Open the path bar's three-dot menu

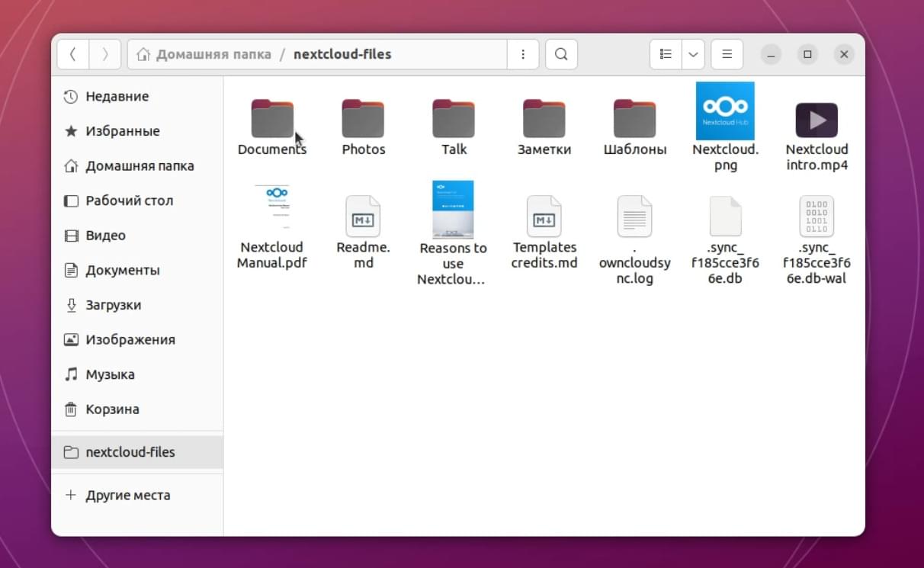(x=523, y=54)
